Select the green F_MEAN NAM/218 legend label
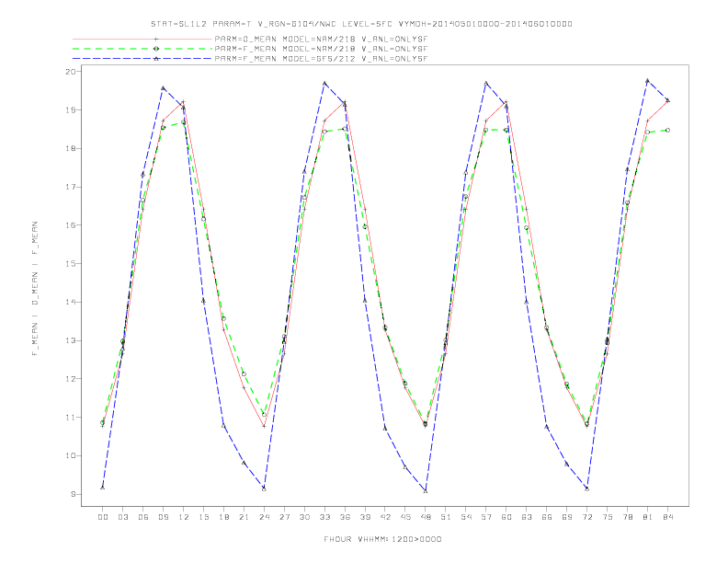The image size is (728, 563). [321, 49]
